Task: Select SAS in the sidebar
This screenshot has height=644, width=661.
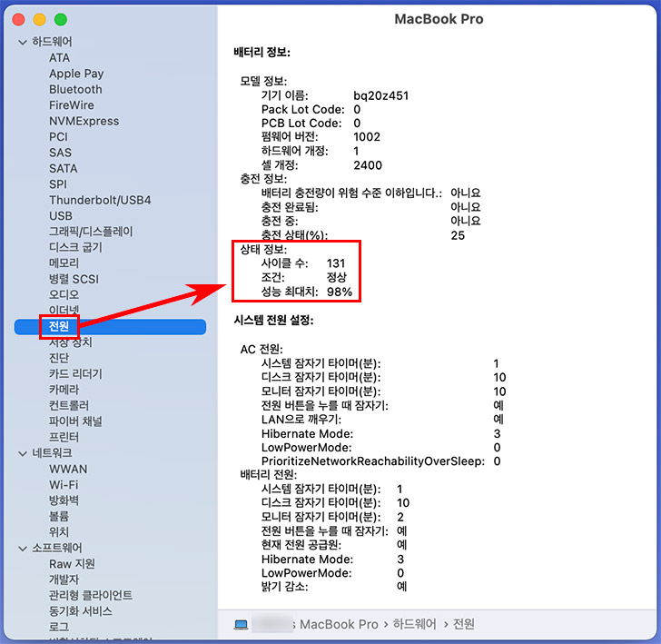Action: point(60,153)
